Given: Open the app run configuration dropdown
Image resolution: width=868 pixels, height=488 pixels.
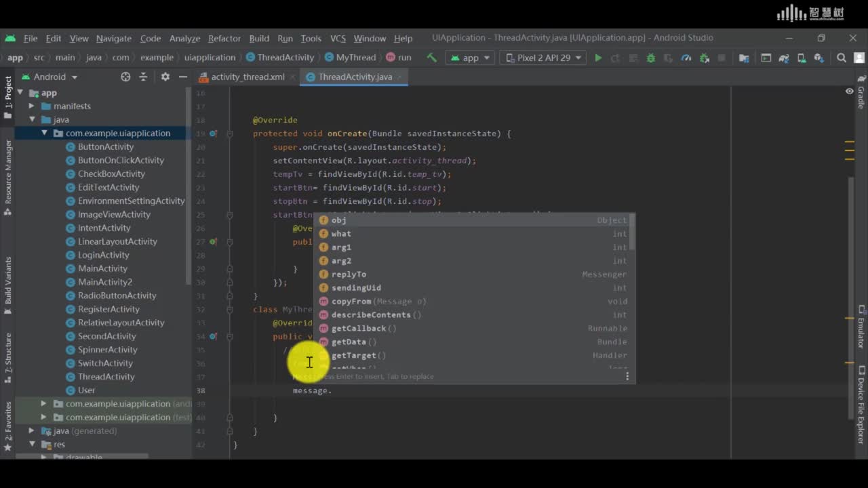Looking at the screenshot, I should click(469, 58).
